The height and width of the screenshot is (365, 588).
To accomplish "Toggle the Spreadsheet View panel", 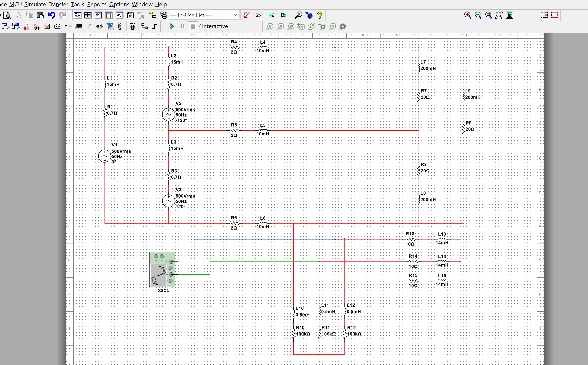I will (88, 15).
